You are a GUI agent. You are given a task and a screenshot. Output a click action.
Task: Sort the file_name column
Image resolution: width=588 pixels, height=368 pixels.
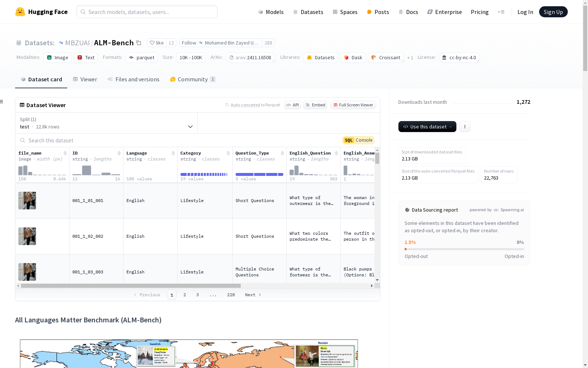65,153
